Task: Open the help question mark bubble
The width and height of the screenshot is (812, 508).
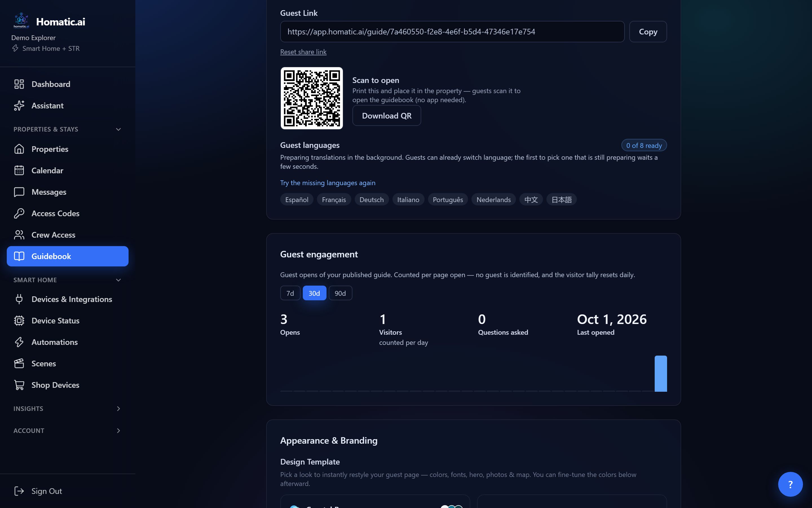Action: (x=790, y=484)
